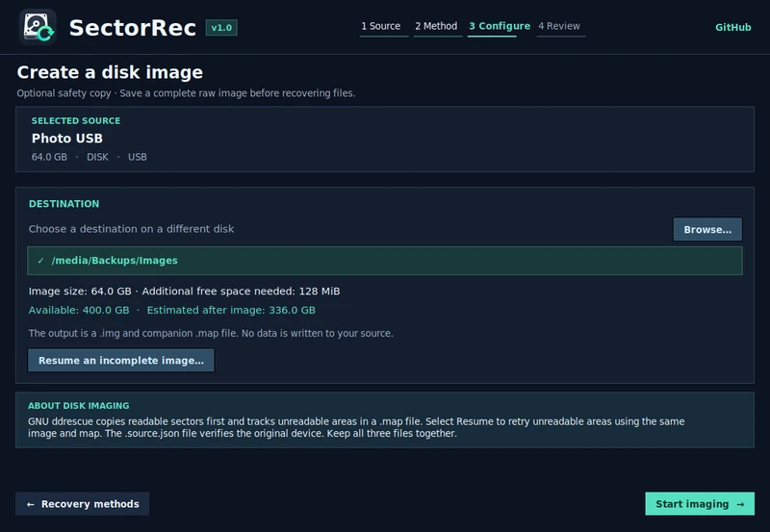Jump to step 4 Review
This screenshot has width=770, height=532.
click(x=559, y=26)
